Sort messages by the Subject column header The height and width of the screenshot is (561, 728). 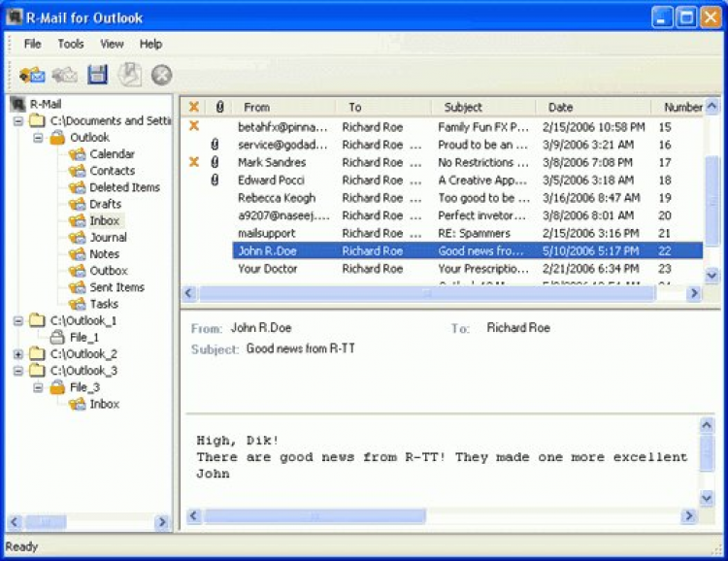pyautogui.click(x=463, y=107)
